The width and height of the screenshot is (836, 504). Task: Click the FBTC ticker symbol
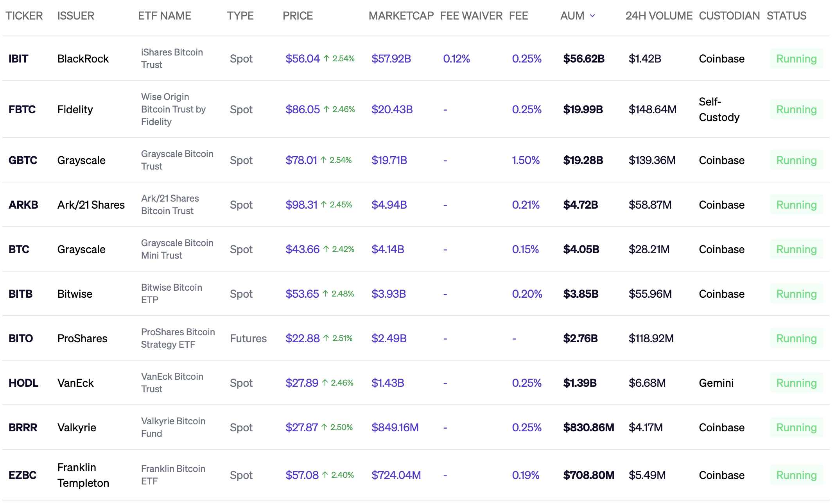click(x=22, y=109)
